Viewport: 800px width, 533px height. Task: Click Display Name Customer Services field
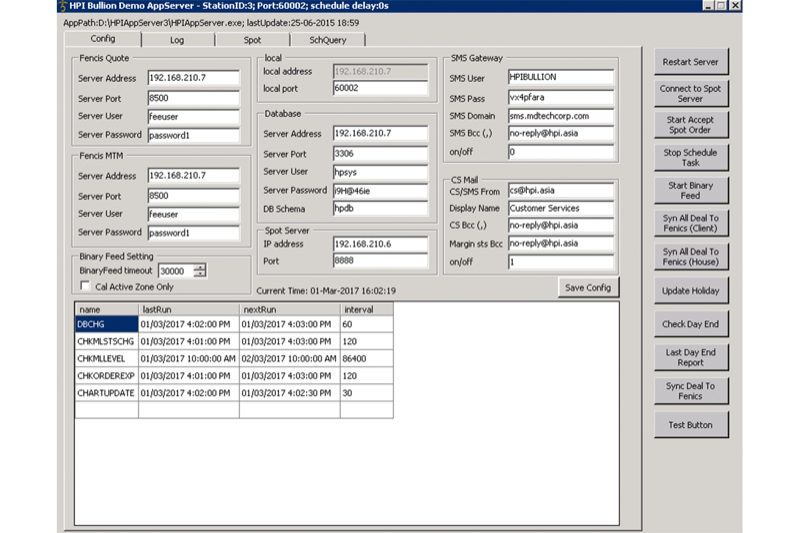[x=561, y=208]
